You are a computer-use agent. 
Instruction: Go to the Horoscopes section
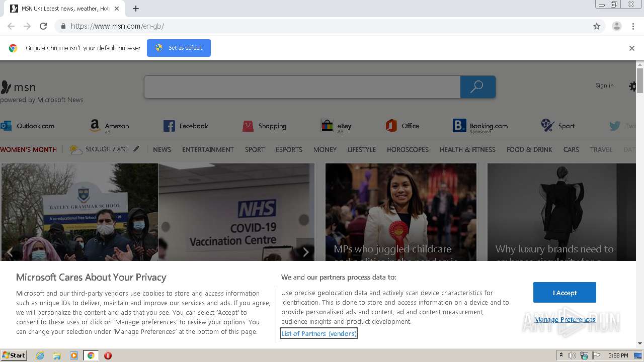click(408, 149)
